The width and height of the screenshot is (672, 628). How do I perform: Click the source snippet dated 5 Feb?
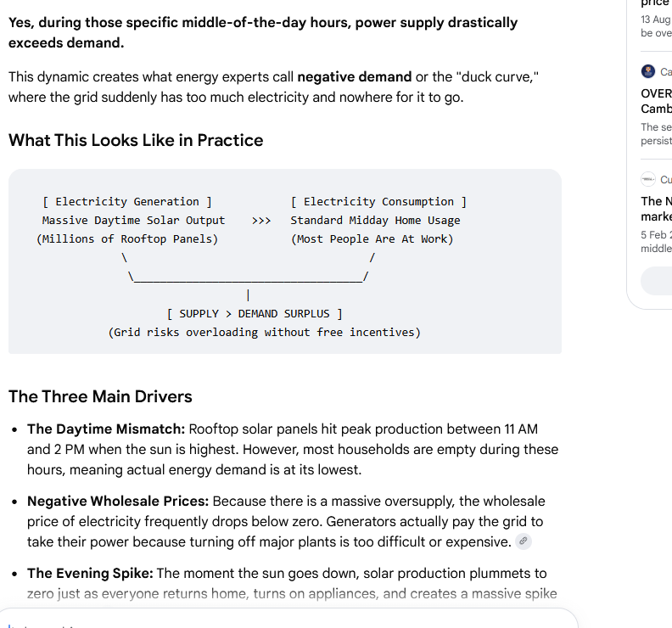[656, 241]
